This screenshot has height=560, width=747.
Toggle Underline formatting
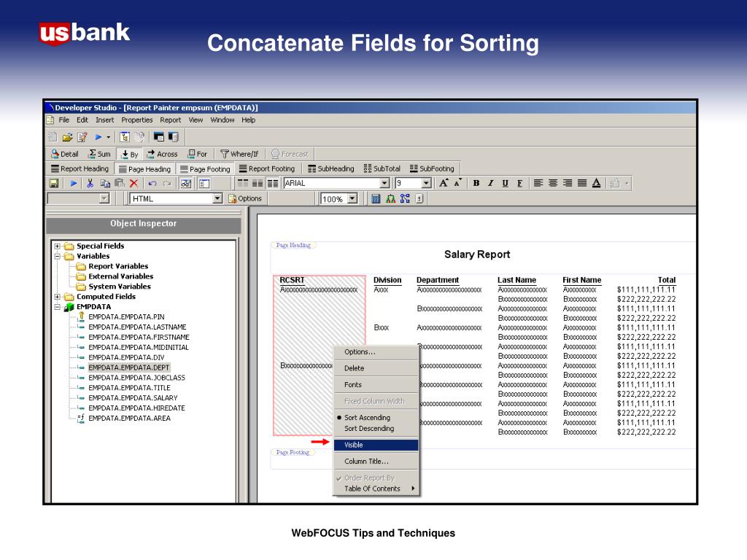point(505,183)
